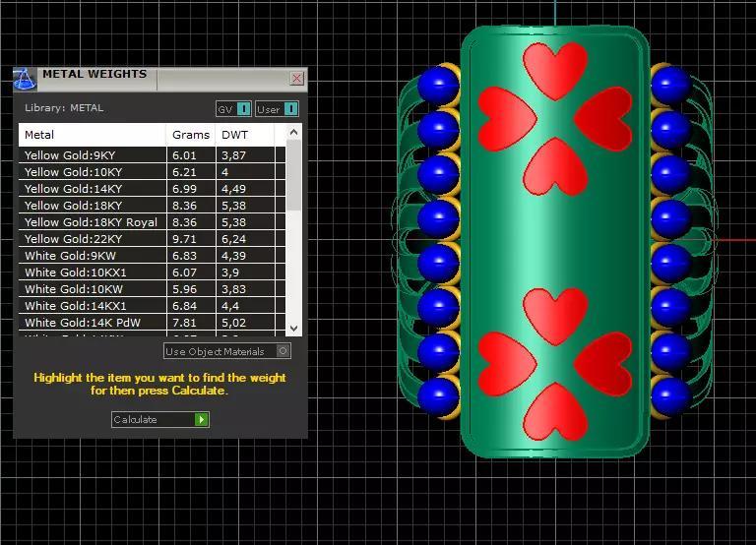Screen dimensions: 756x545
Task: Select the Yellow Gold:14KY row
Action: (x=152, y=189)
